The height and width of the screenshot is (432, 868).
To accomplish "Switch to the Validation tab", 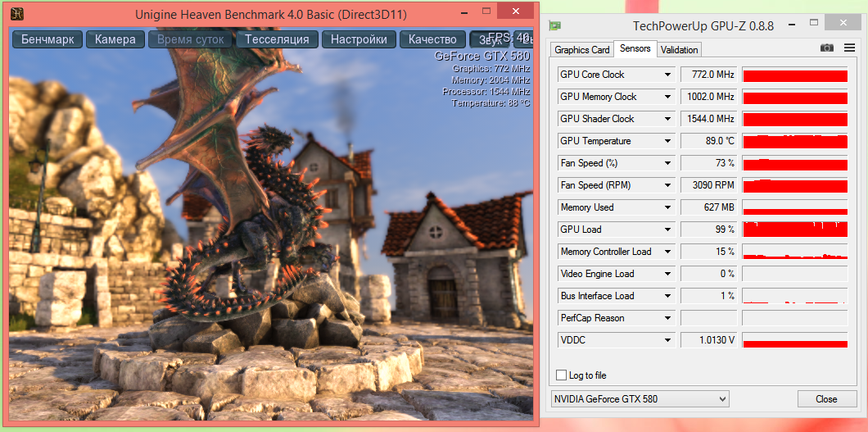I will coord(679,50).
